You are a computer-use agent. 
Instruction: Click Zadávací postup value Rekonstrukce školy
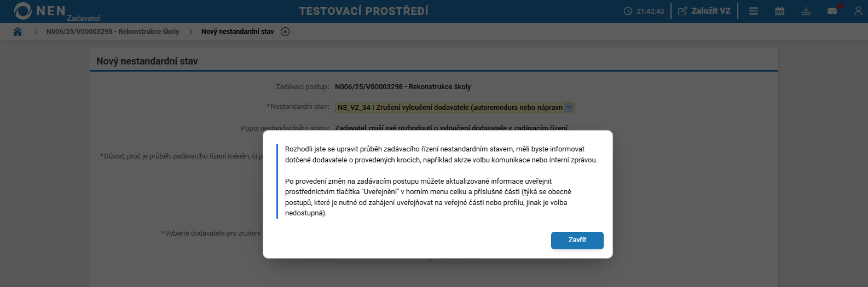pos(403,87)
